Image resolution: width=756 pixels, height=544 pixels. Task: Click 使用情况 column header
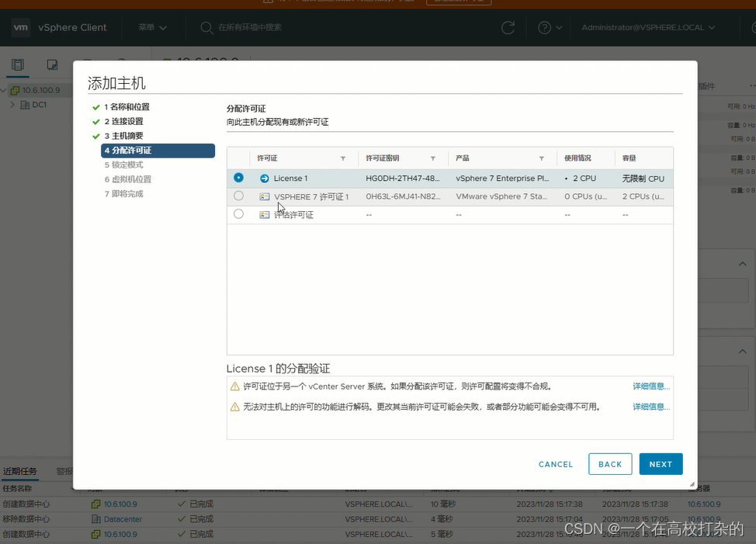coord(577,158)
